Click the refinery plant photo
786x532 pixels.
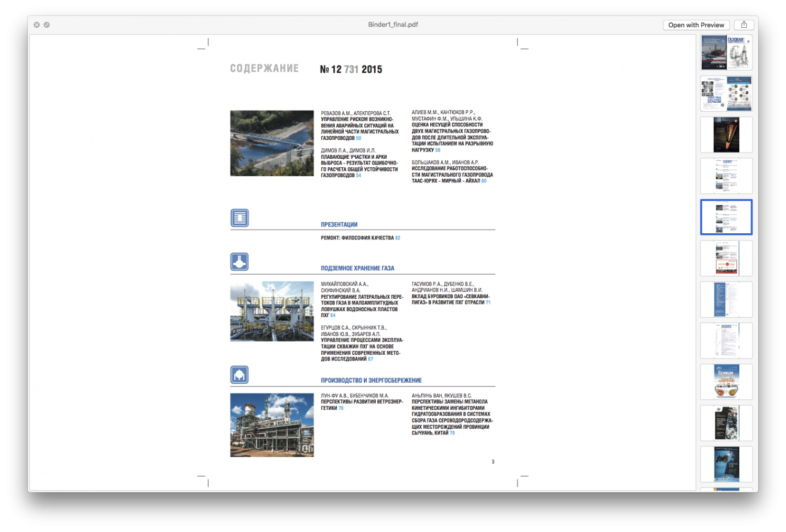tap(272, 425)
